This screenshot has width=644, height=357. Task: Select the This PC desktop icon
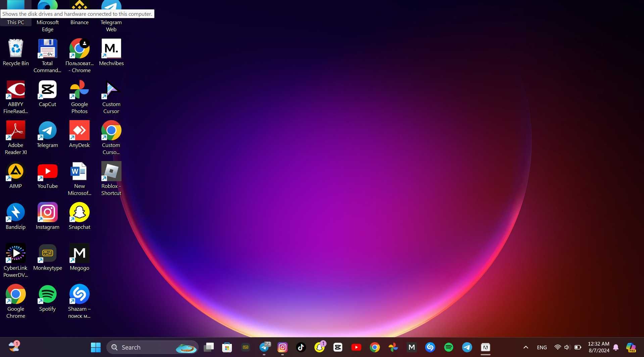click(16, 13)
